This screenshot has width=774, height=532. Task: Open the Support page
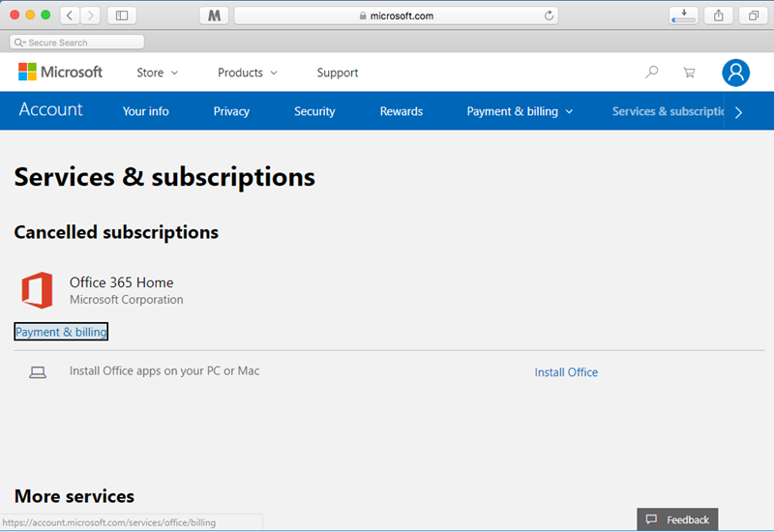coord(337,73)
